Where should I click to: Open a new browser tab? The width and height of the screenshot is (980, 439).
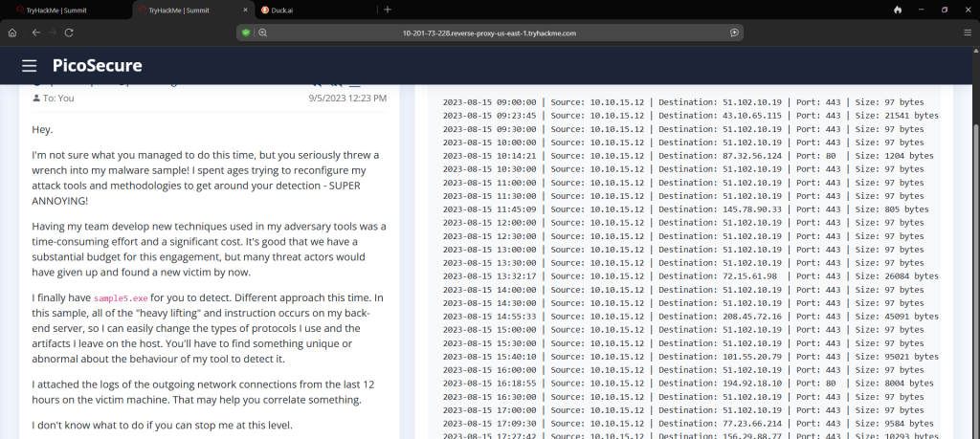point(388,10)
